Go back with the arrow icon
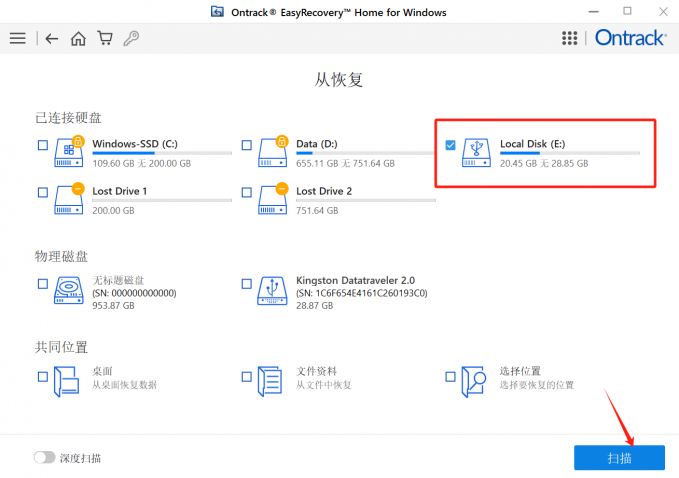 click(52, 39)
